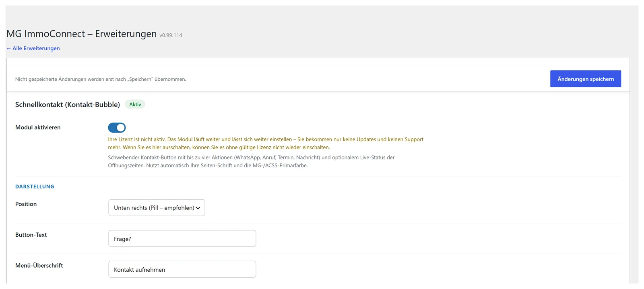Viewport: 644px width, 289px height.
Task: Focus the Menü-Überschrift input field
Action: coord(182,269)
